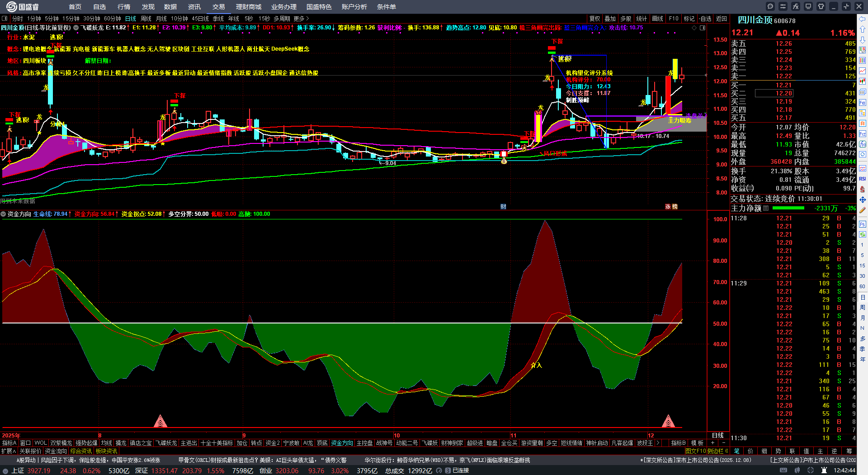Click the keyboard icon in status bar

pos(783,470)
